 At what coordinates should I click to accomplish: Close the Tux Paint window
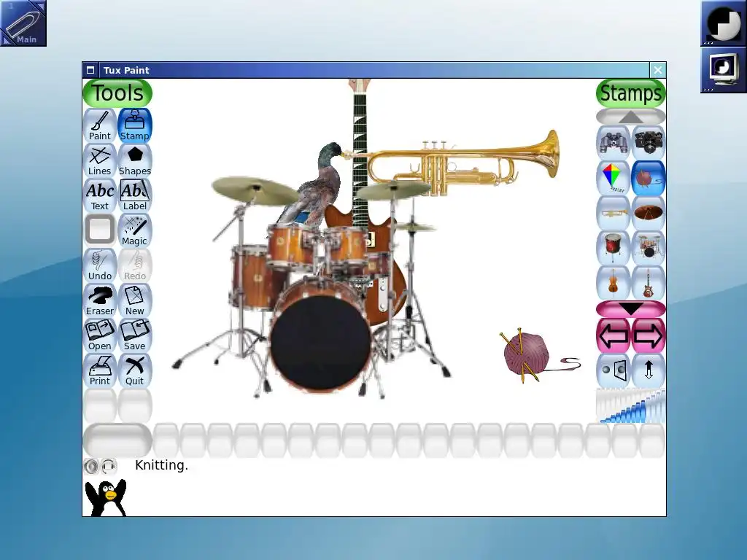pos(658,70)
